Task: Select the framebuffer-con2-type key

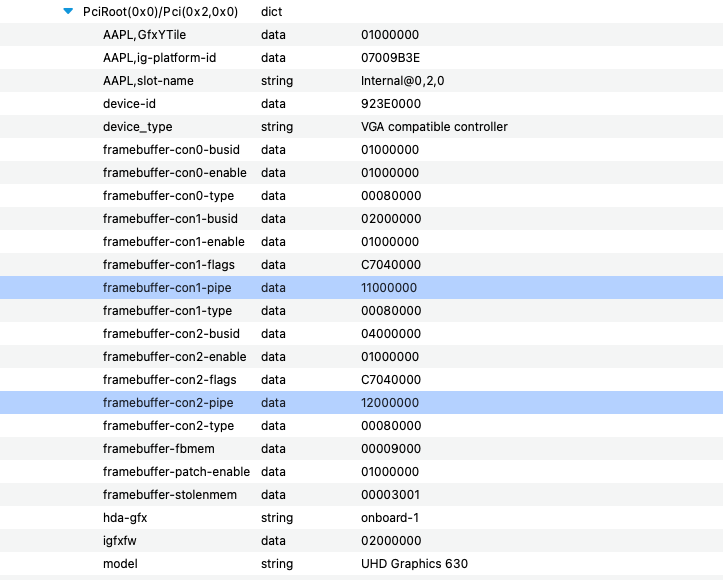Action: [168, 426]
